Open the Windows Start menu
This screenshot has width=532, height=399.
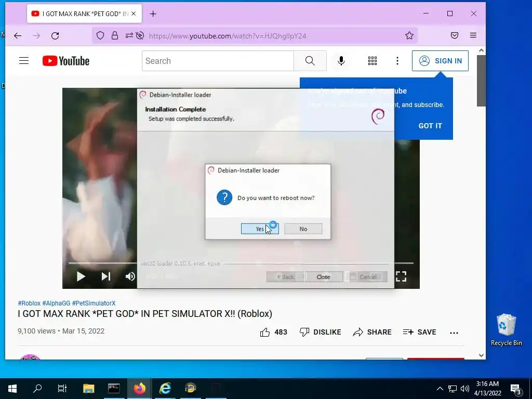click(12, 389)
